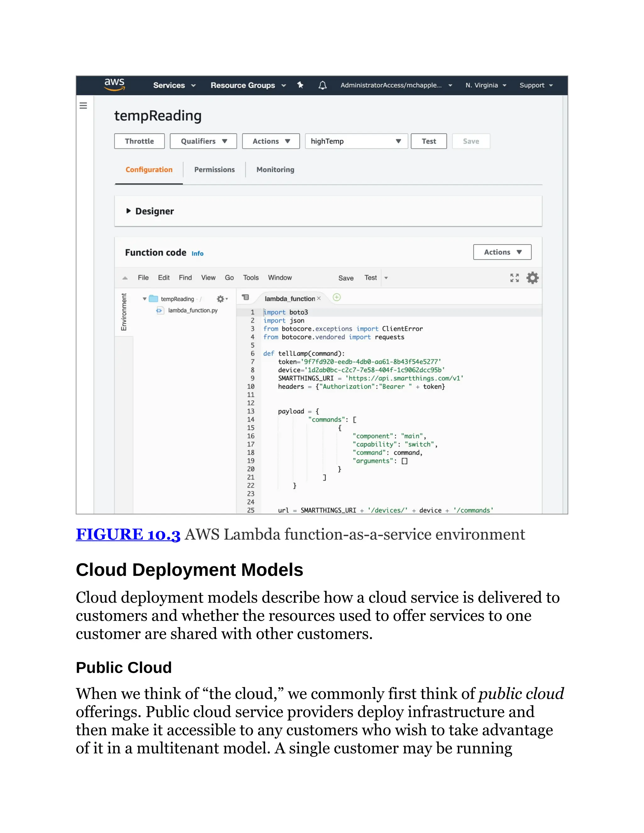The image size is (644, 833).
Task: Click the tempReading function title
Action: click(158, 116)
